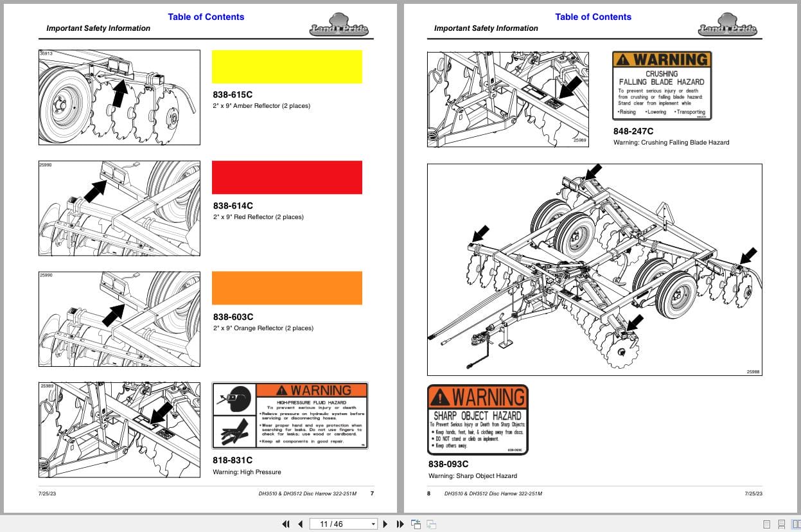This screenshot has height=532, width=801.
Task: Click the 848-247C Crushing Falling Blade warning decal
Action: pyautogui.click(x=662, y=85)
